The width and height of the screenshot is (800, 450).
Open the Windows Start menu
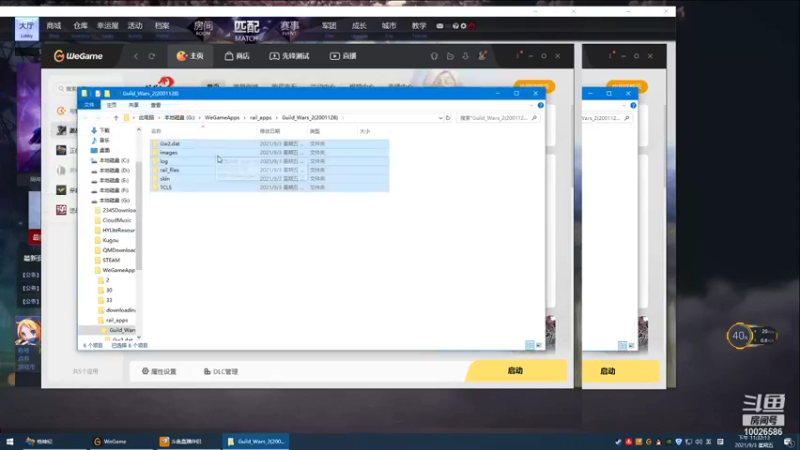click(10, 442)
